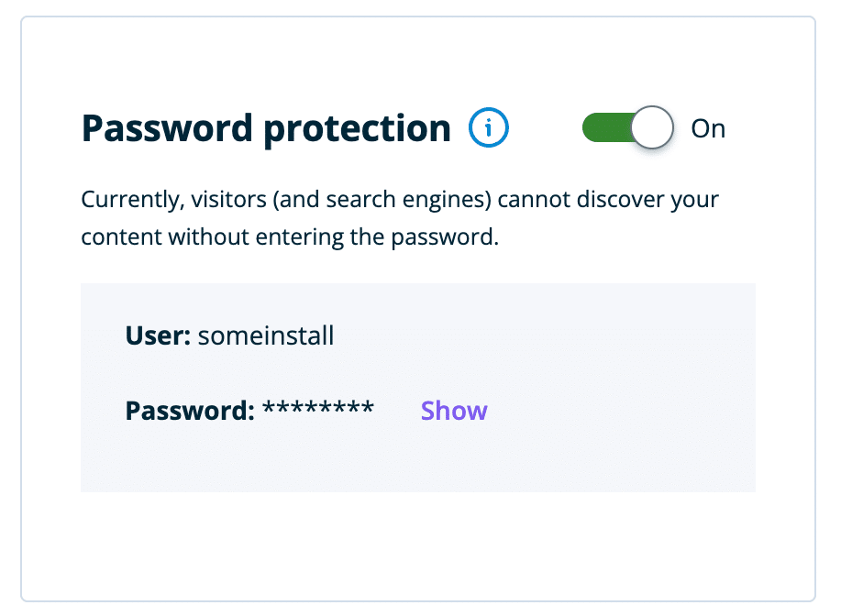Click the bold "Password:" label
Screen dimensions: 841x616
coord(190,411)
